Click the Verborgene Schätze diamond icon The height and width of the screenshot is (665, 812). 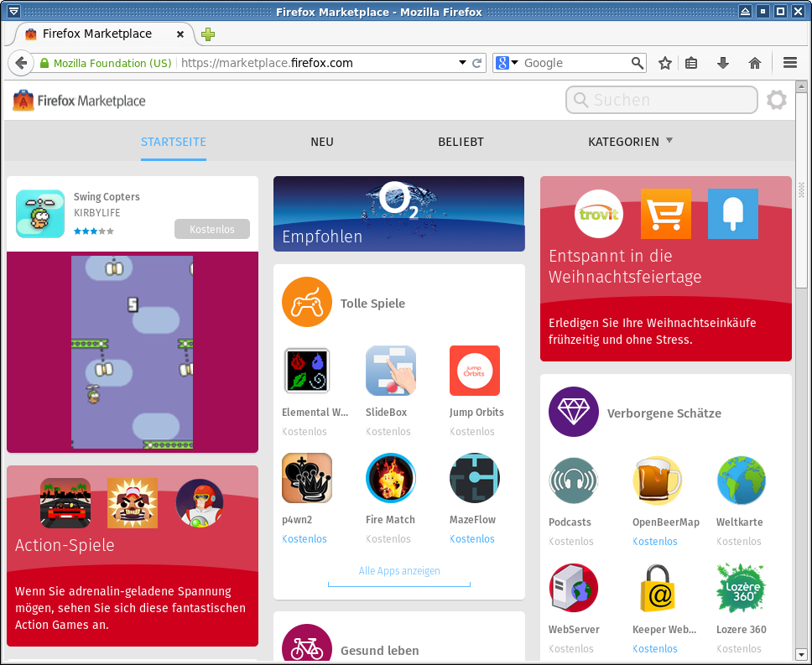point(573,412)
